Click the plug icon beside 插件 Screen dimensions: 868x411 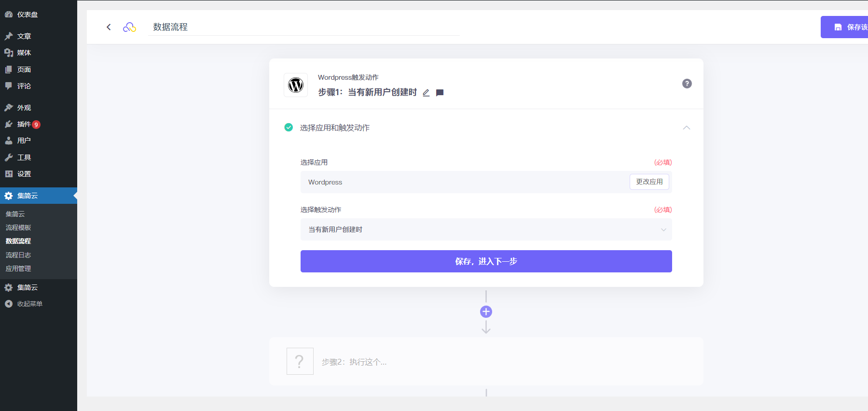pos(9,124)
